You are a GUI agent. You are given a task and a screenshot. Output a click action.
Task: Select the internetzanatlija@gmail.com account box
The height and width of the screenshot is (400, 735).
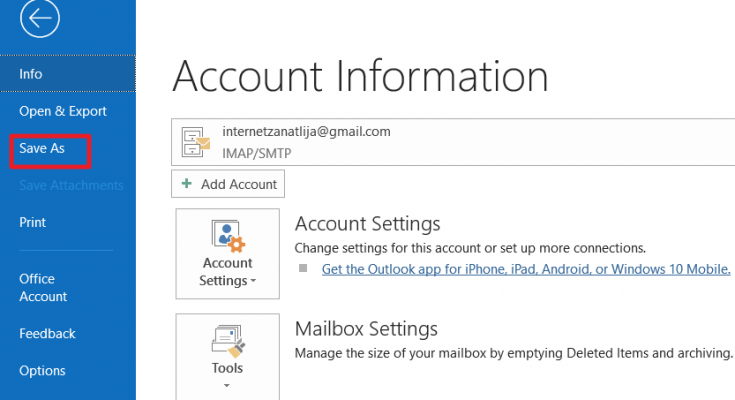pos(453,142)
